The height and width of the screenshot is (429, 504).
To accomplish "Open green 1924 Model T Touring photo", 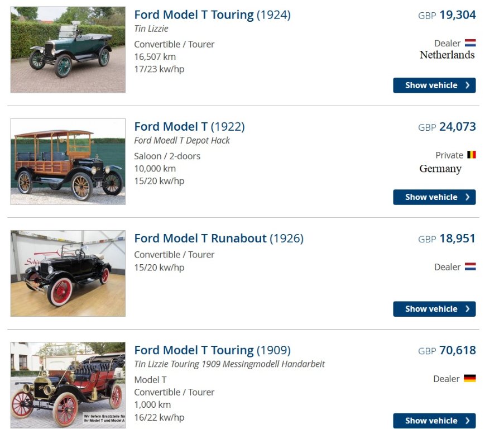I will pos(68,50).
